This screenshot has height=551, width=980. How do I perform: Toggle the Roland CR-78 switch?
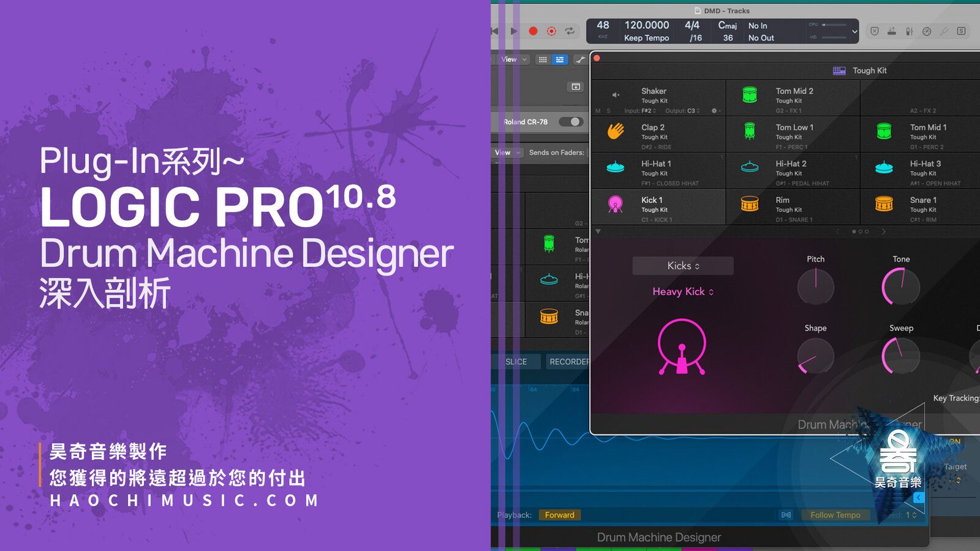(x=570, y=122)
